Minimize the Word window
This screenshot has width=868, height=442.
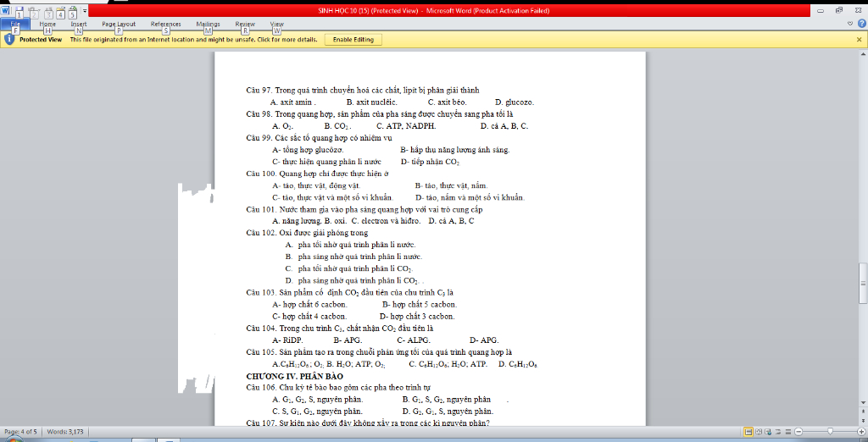pos(821,10)
